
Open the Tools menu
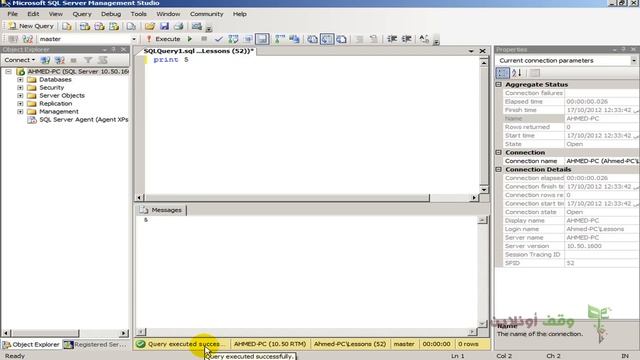[x=139, y=14]
